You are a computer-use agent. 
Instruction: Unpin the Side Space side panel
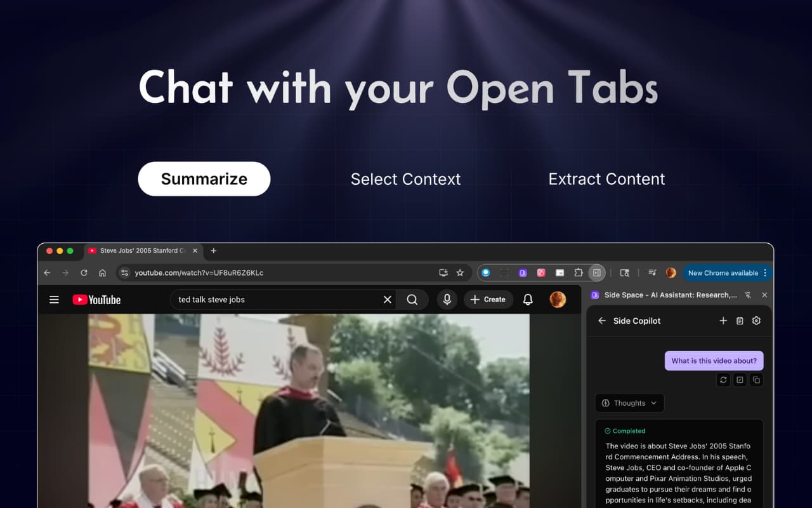(x=748, y=295)
